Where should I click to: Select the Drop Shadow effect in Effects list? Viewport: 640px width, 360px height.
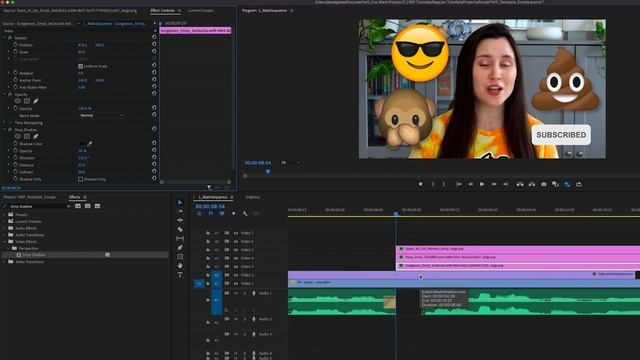34,255
